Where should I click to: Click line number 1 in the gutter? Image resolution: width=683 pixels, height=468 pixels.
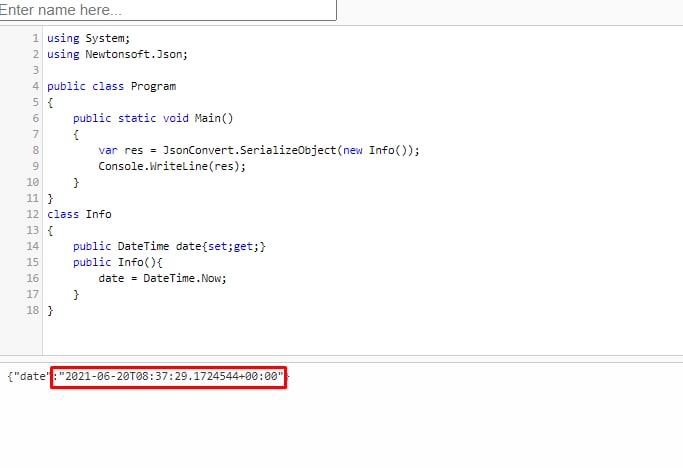pos(35,38)
